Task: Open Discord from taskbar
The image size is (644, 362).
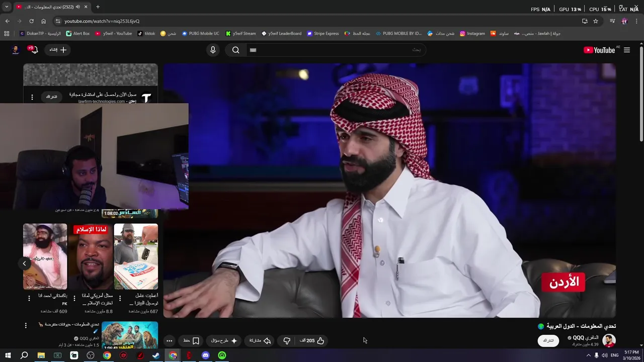Action: coord(205,355)
